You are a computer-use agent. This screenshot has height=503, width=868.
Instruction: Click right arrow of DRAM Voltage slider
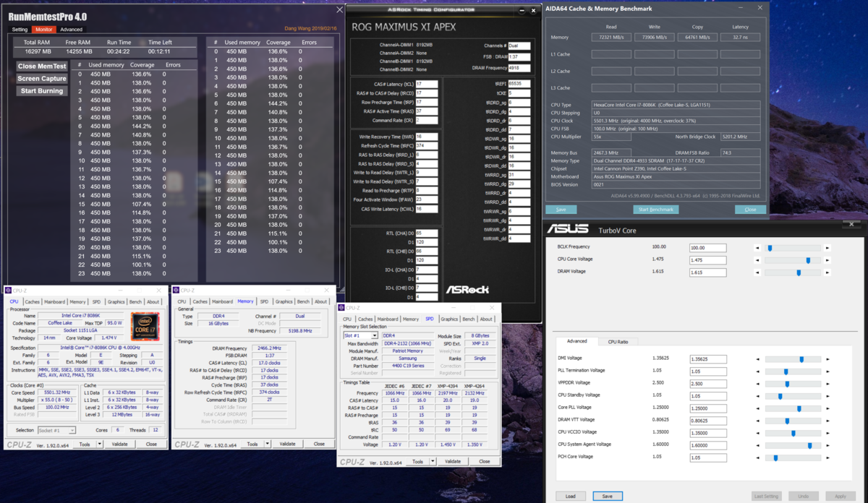[827, 272]
